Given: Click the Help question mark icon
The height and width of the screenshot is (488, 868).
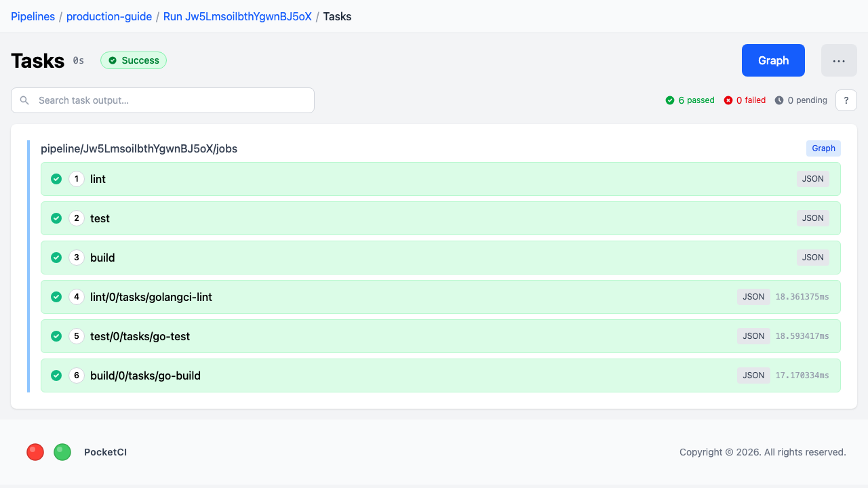Looking at the screenshot, I should [x=846, y=100].
